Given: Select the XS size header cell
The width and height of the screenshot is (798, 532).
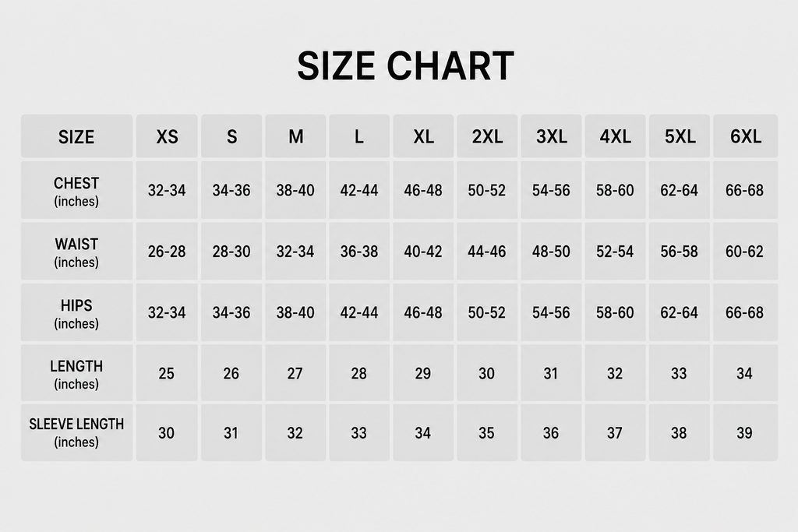Looking at the screenshot, I should pyautogui.click(x=167, y=136).
